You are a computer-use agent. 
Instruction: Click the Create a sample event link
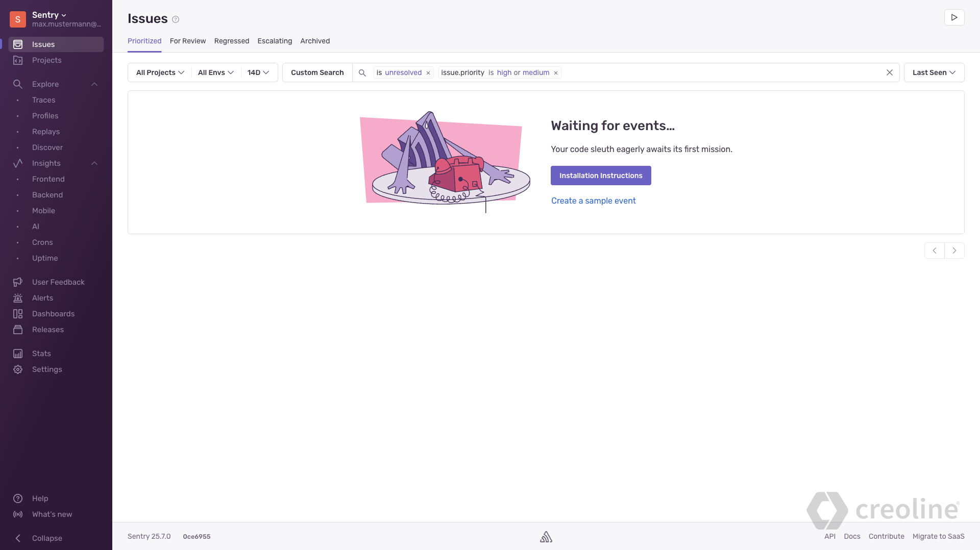594,201
